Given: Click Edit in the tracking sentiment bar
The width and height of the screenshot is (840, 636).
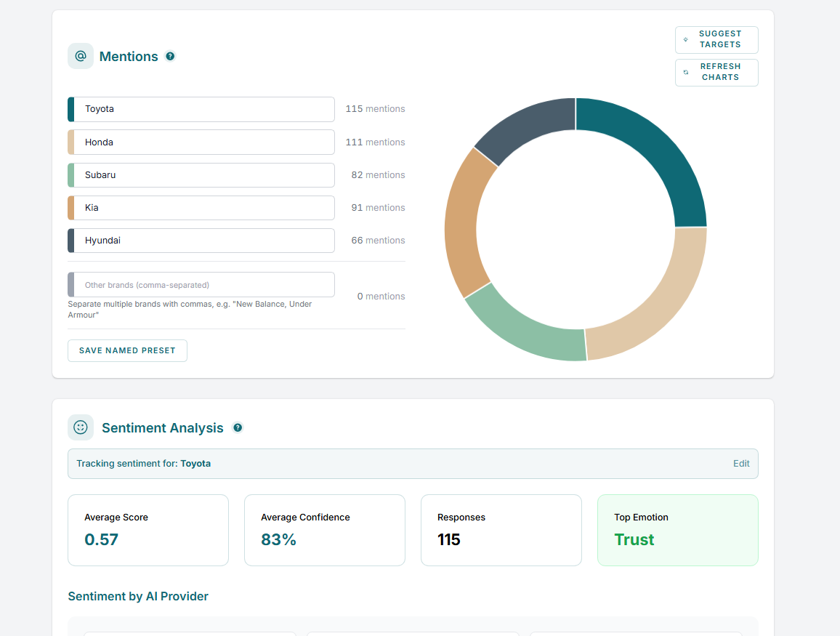Looking at the screenshot, I should tap(741, 464).
